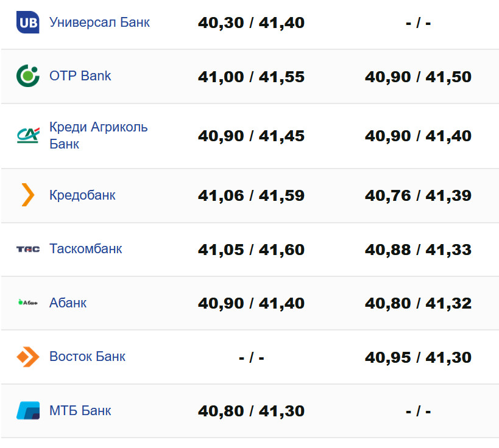Viewport: 499px width, 448px height.
Task: Open the МТБ Банк link
Action: tap(80, 410)
